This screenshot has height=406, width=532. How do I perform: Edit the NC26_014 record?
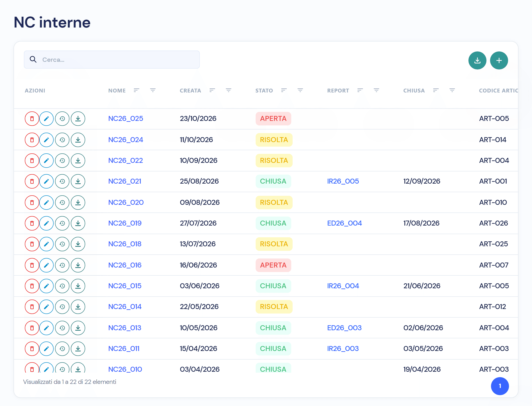tap(46, 307)
